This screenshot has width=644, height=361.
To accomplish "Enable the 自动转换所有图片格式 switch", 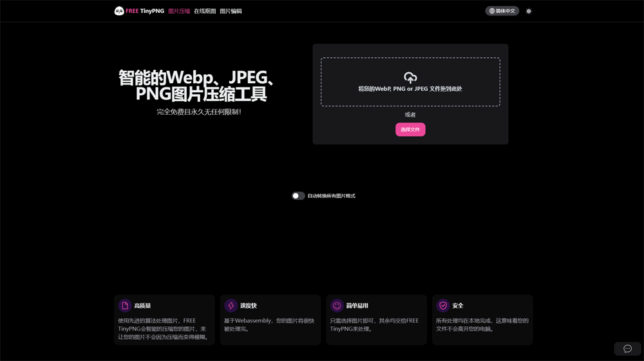I will (298, 196).
